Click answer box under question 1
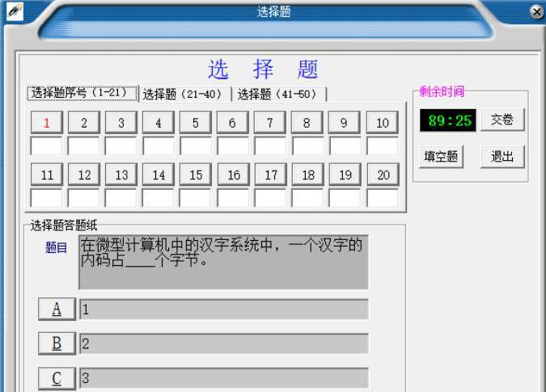The height and width of the screenshot is (392, 546). pos(46,146)
